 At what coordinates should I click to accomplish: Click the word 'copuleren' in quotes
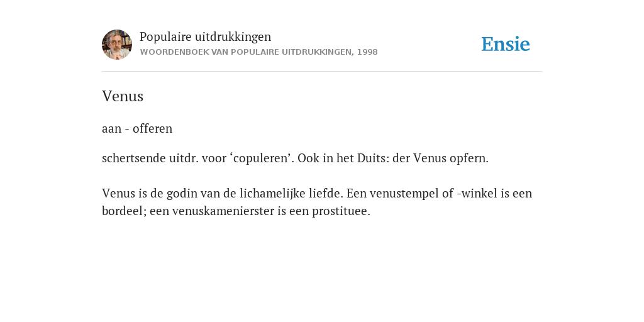click(263, 158)
